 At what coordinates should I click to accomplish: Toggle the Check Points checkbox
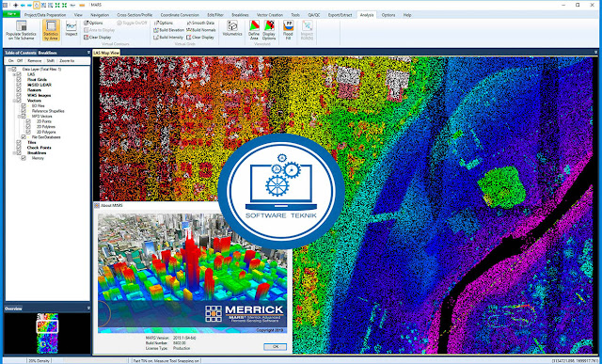tap(19, 148)
